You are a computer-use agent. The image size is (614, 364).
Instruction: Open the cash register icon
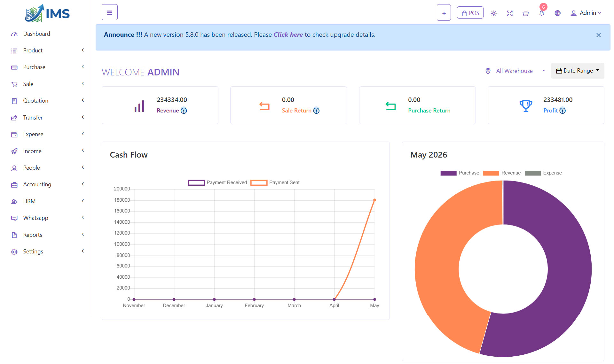point(525,13)
